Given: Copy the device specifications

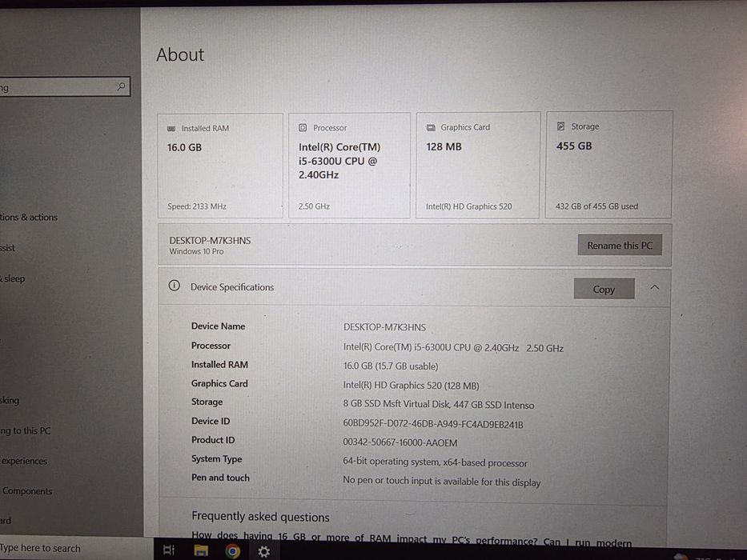Looking at the screenshot, I should pos(604,289).
